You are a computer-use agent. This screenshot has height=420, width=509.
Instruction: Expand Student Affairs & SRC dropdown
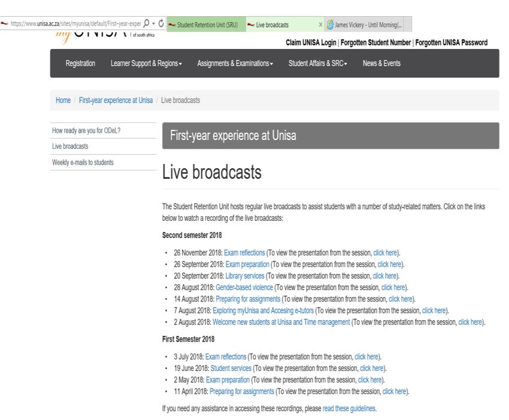click(x=317, y=63)
